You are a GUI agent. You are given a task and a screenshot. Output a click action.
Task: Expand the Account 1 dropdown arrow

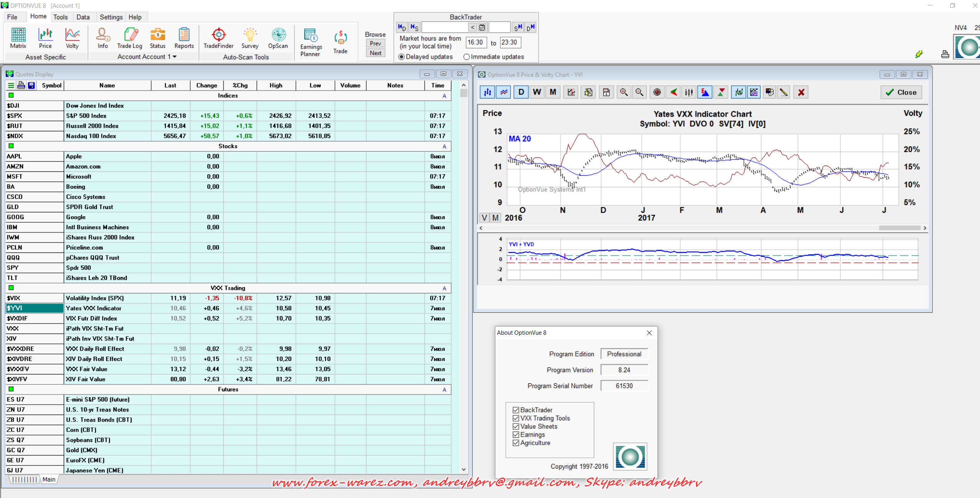(175, 57)
